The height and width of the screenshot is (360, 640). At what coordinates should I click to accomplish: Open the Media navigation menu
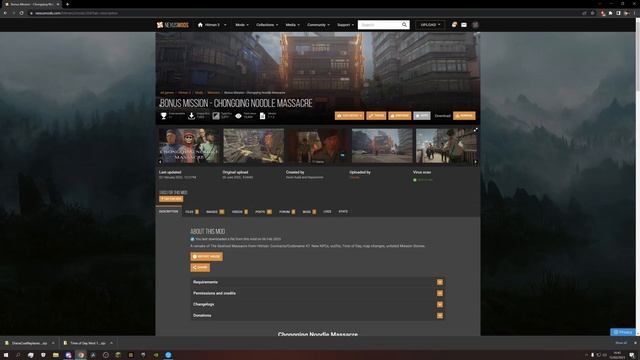click(x=292, y=25)
